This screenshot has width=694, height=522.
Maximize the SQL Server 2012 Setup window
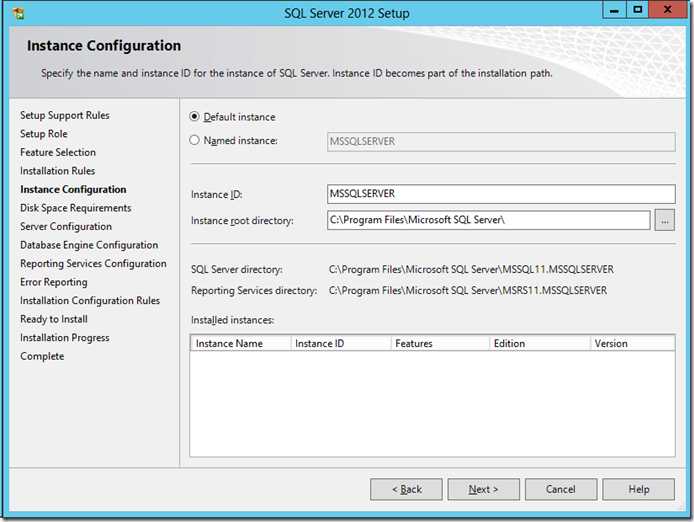tap(637, 10)
